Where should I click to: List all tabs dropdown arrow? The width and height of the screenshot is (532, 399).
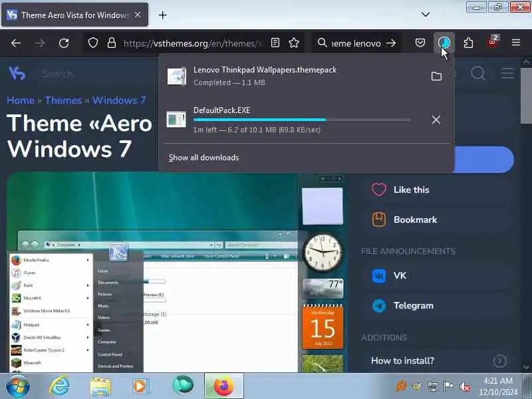[x=426, y=14]
